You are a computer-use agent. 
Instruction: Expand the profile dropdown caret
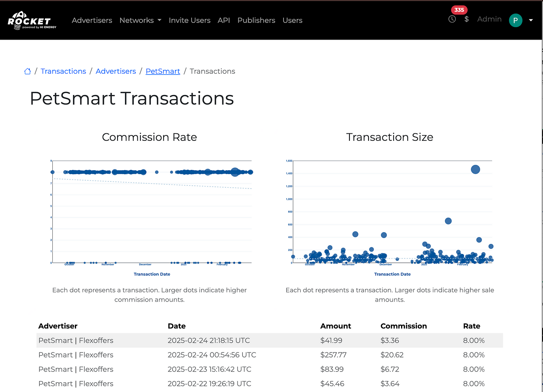coord(531,20)
